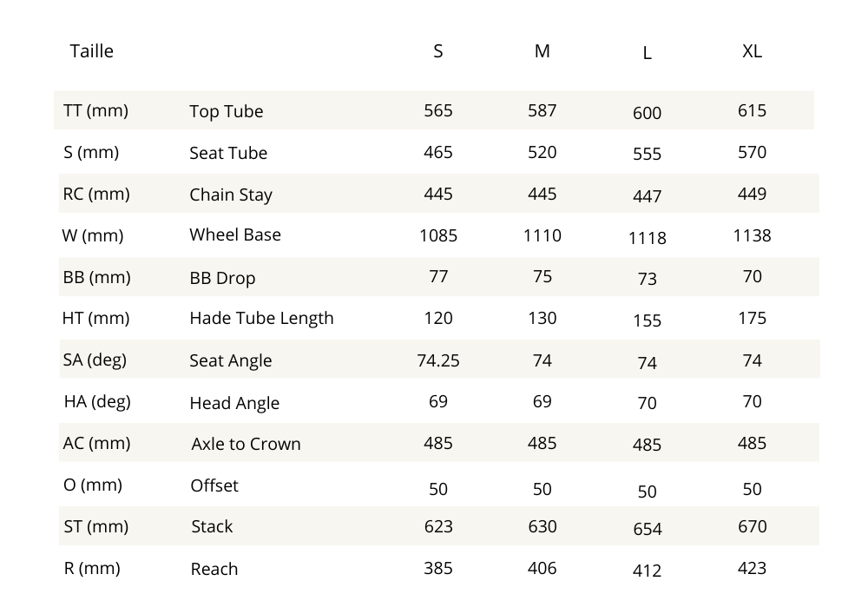Click the Seat Tube row label
This screenshot has height=614, width=868.
click(x=228, y=153)
